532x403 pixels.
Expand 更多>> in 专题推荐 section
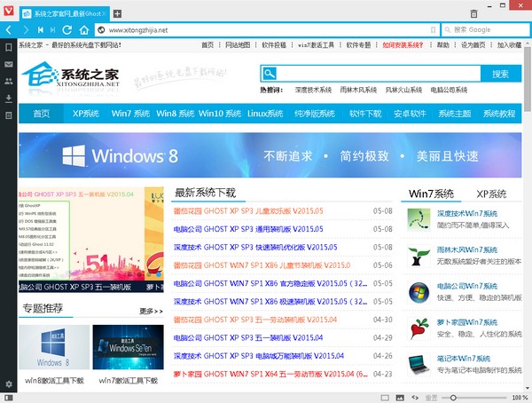click(151, 312)
